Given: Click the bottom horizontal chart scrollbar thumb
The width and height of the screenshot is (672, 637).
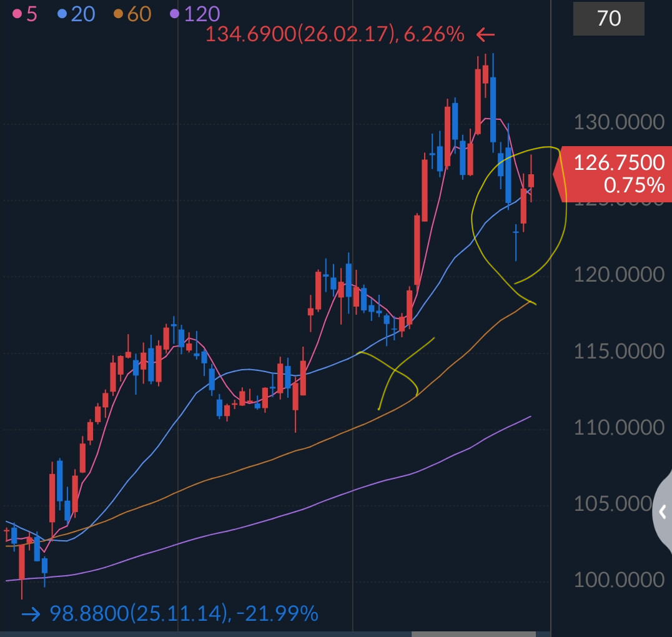Looking at the screenshot, I should tap(473, 634).
